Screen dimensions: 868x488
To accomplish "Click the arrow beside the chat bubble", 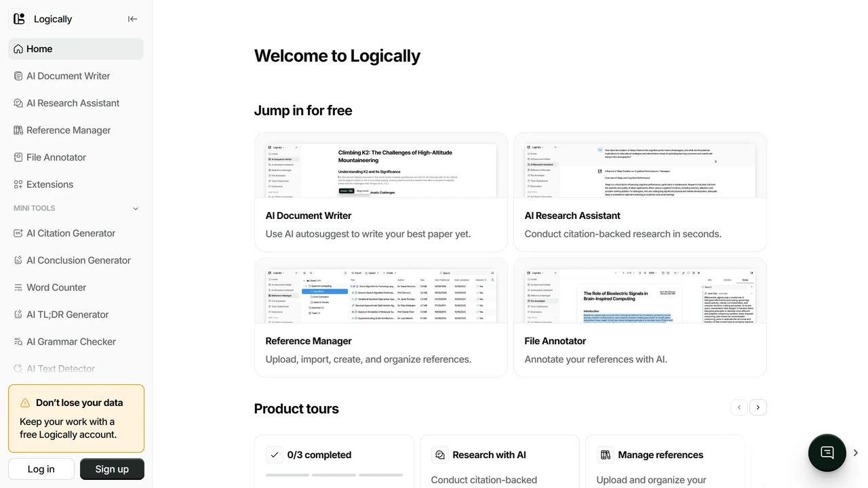I will [856, 453].
